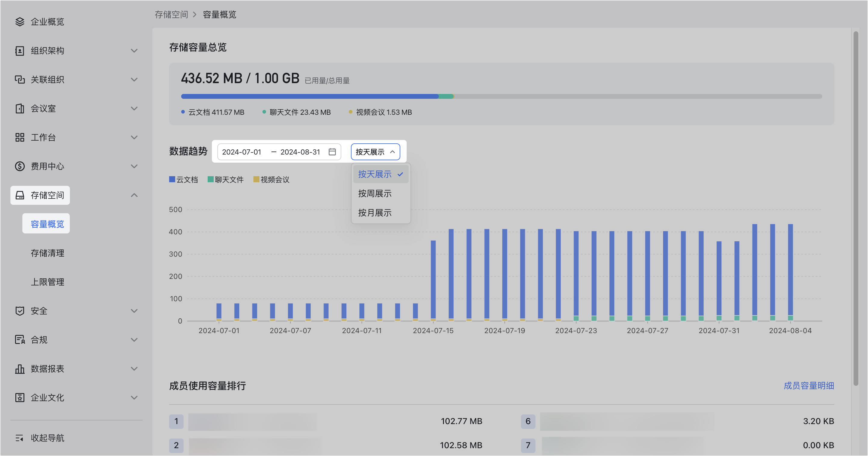This screenshot has width=868, height=456.
Task: Click the 合规 document-search icon
Action: tap(20, 340)
